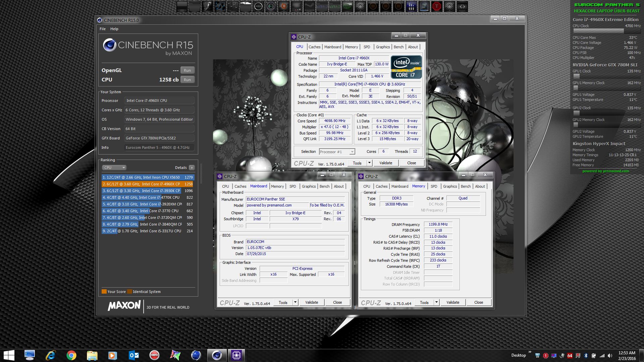This screenshot has height=362, width=644.
Task: Expand the ranking Details arrow
Action: [x=192, y=168]
